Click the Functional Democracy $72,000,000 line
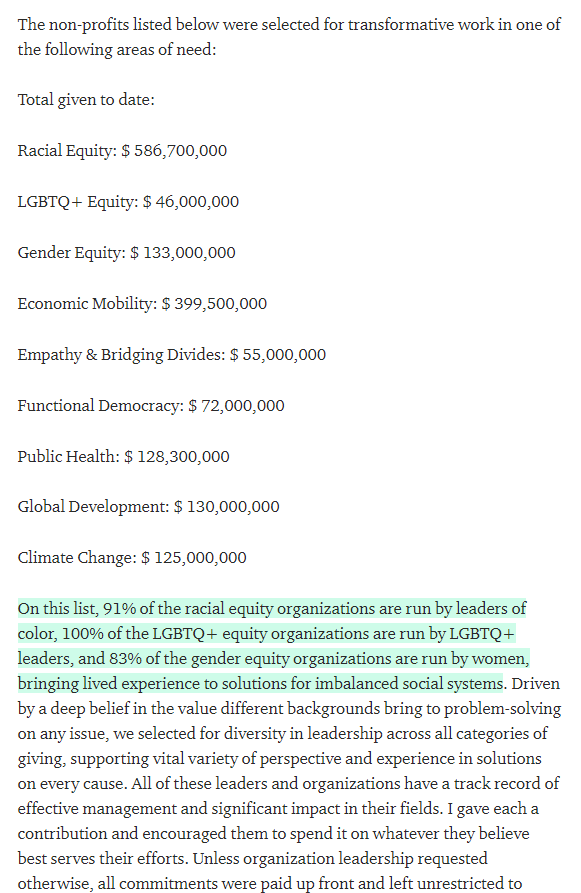The width and height of the screenshot is (581, 893). (x=151, y=405)
